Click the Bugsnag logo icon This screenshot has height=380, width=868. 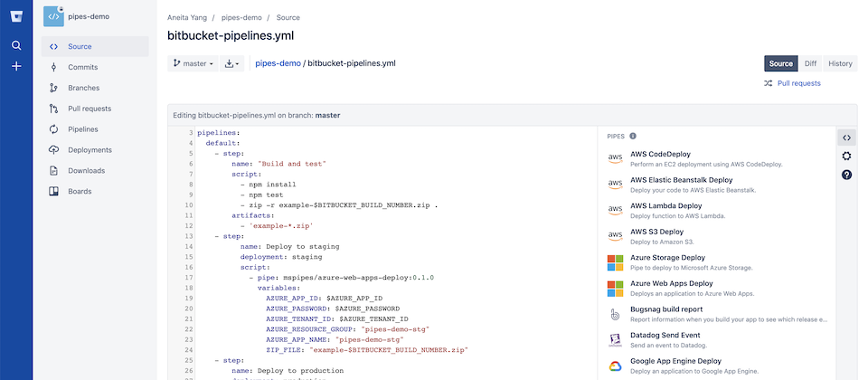pyautogui.click(x=615, y=314)
